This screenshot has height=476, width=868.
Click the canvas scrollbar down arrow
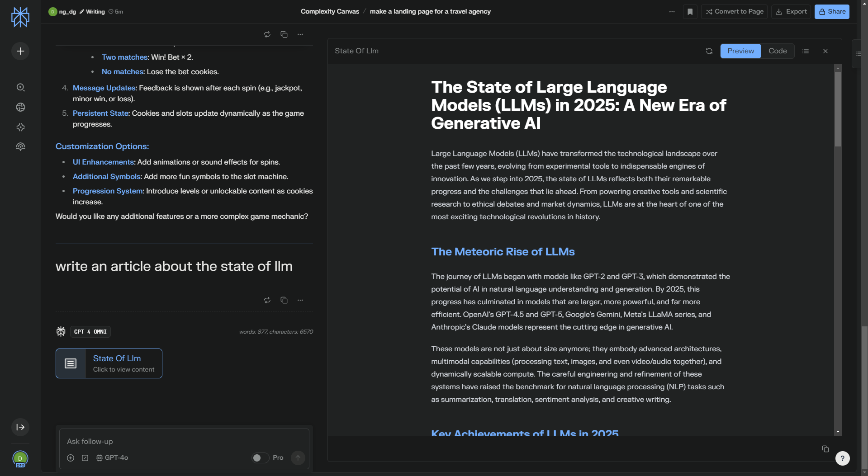click(838, 432)
